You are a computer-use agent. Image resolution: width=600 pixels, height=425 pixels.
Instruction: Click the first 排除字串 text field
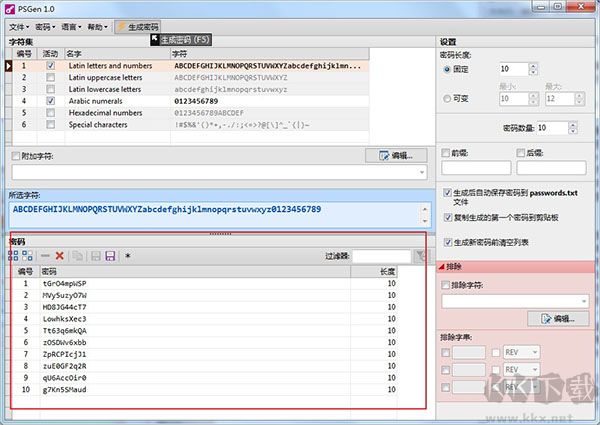(x=469, y=352)
